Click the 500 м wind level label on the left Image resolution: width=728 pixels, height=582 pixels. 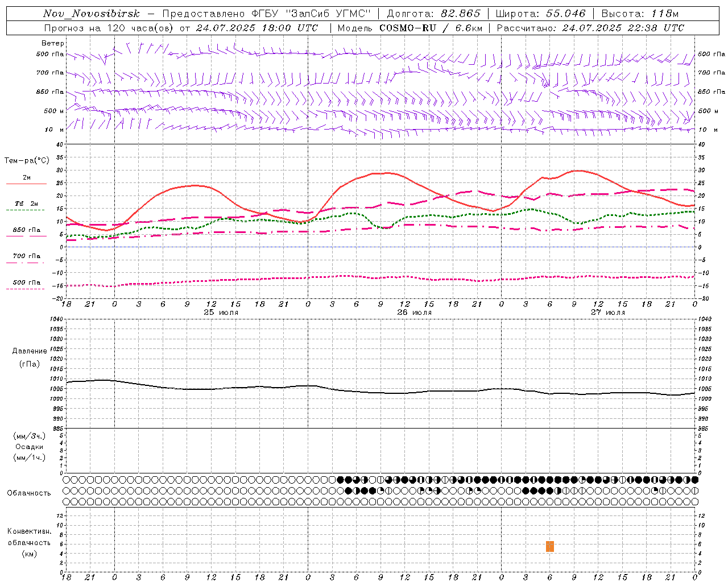pyautogui.click(x=53, y=111)
